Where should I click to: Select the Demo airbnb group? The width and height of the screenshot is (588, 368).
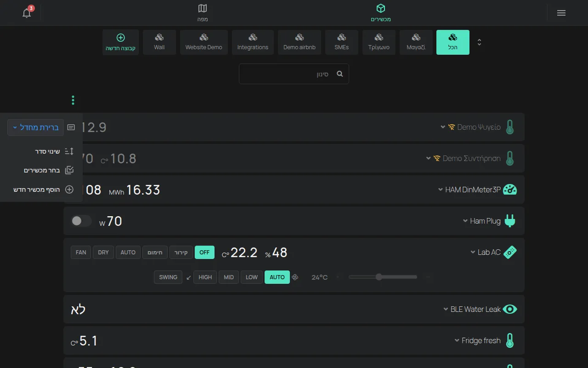300,42
